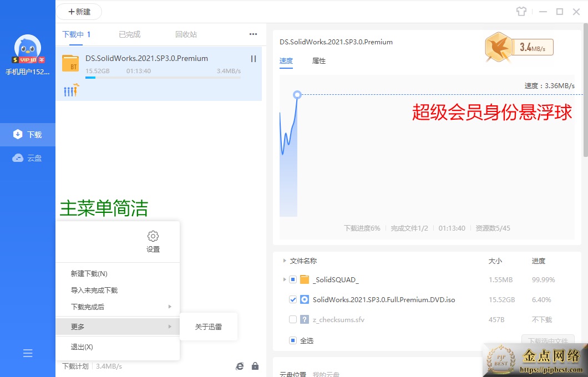Click the 进度 column header
The image size is (588, 377).
(539, 261)
